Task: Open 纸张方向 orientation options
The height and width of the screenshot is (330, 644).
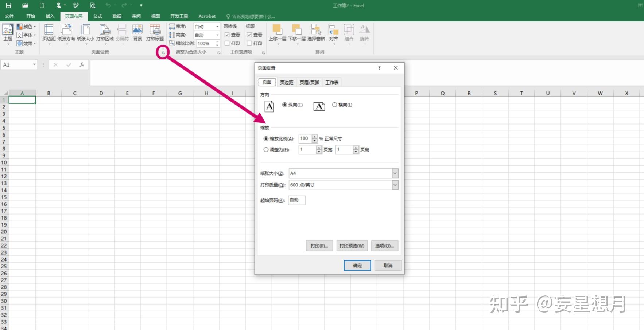Action: (66, 34)
